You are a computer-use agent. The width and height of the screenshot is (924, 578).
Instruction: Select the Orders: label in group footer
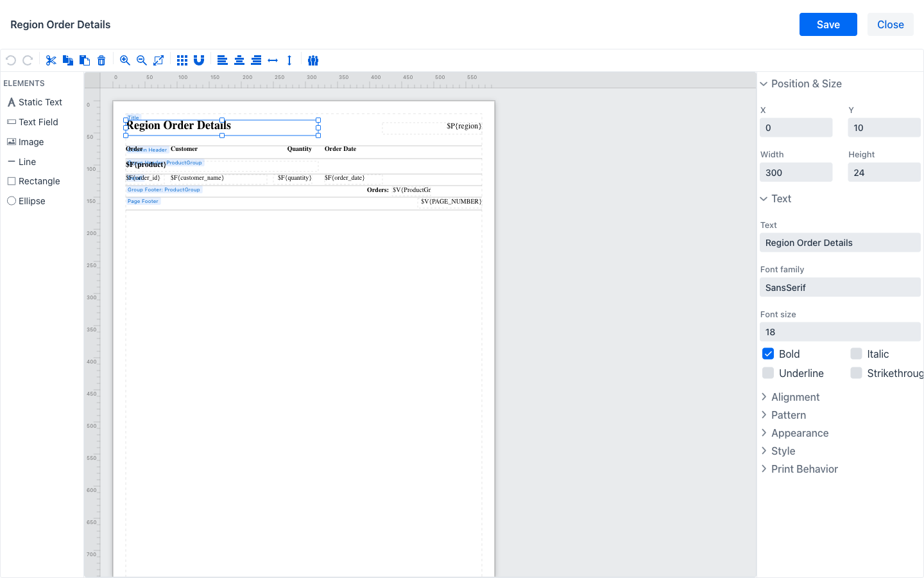coord(378,190)
